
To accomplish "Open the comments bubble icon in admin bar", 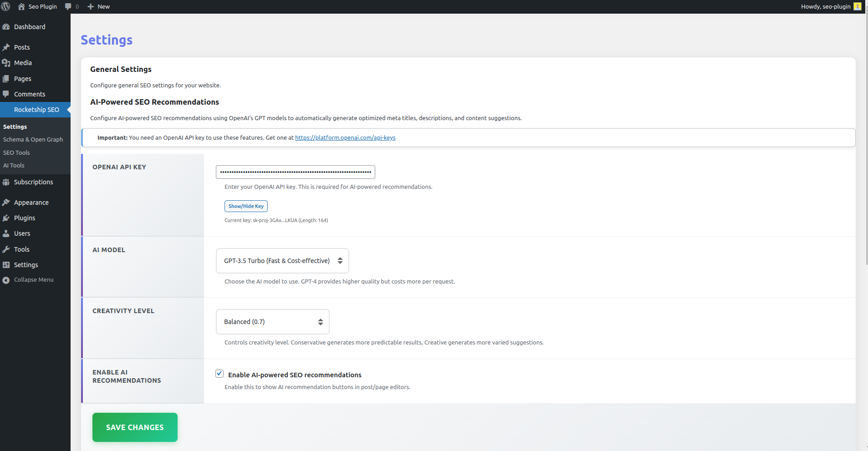I will tap(68, 6).
